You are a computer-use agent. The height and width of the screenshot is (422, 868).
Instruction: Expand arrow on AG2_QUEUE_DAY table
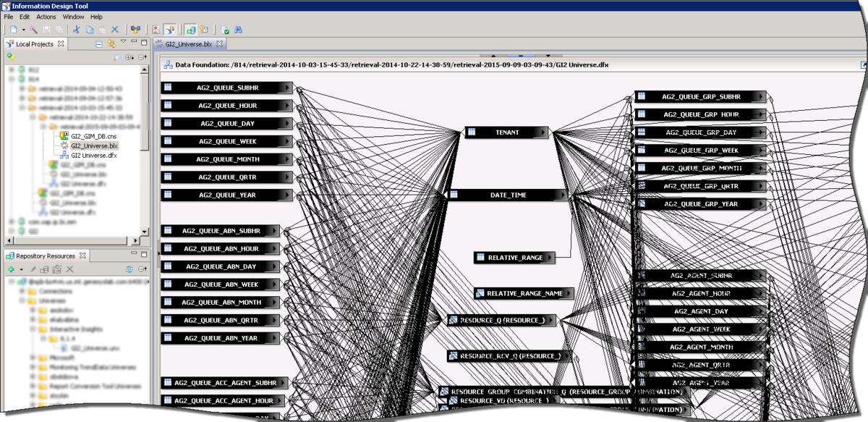[288, 124]
